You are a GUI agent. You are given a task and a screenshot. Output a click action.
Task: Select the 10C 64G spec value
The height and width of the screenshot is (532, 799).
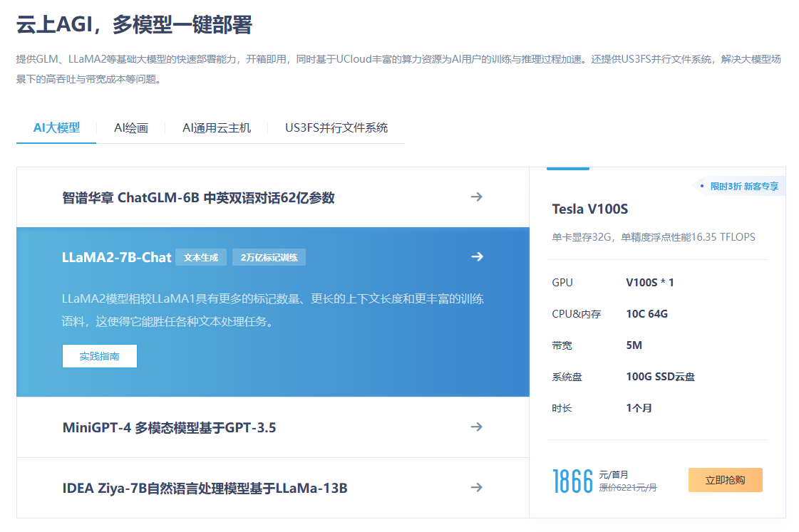(x=646, y=314)
